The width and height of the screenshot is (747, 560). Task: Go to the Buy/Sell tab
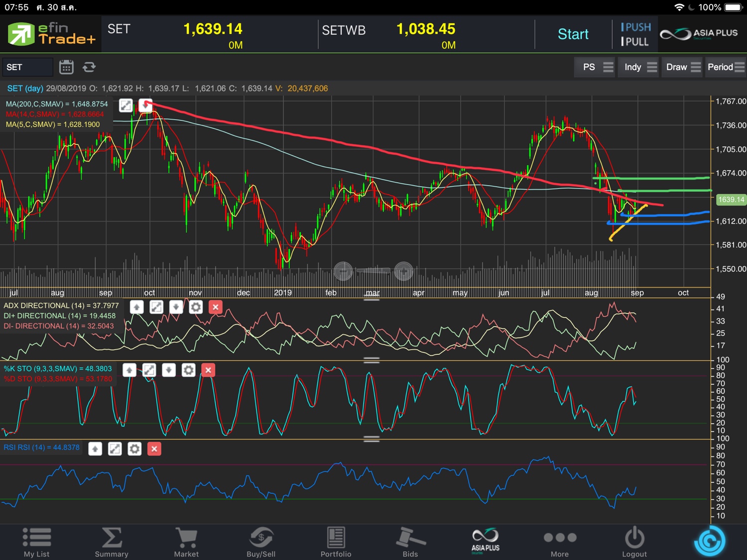pyautogui.click(x=261, y=542)
